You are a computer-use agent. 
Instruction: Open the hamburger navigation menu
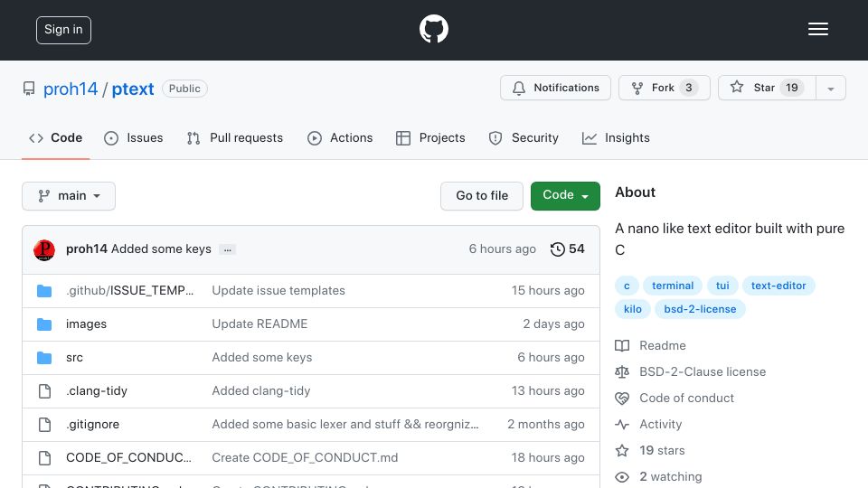click(x=817, y=29)
